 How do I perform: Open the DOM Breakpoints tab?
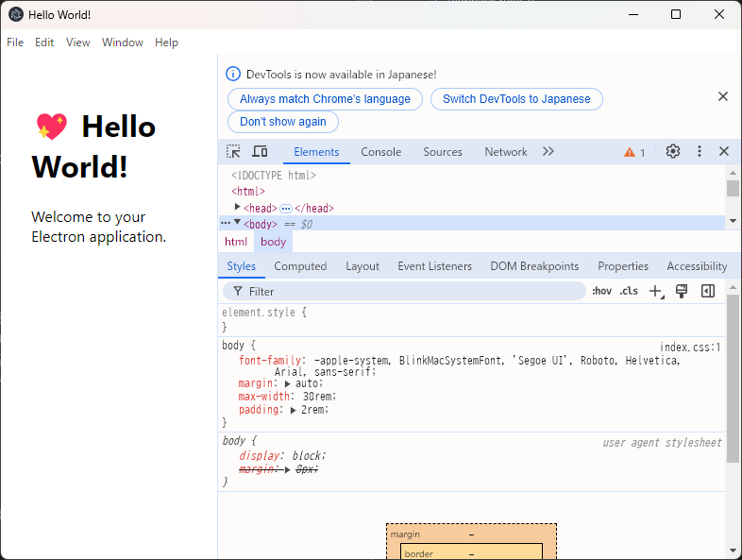click(x=534, y=266)
